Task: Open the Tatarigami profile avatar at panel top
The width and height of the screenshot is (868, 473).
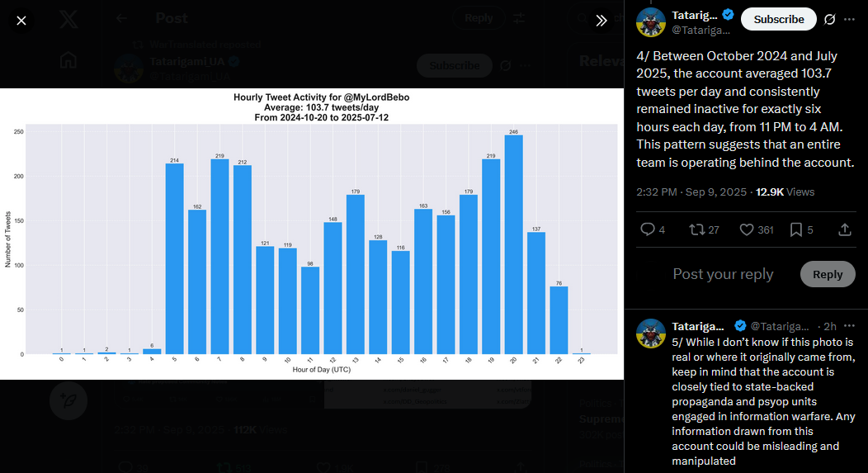Action: click(650, 23)
